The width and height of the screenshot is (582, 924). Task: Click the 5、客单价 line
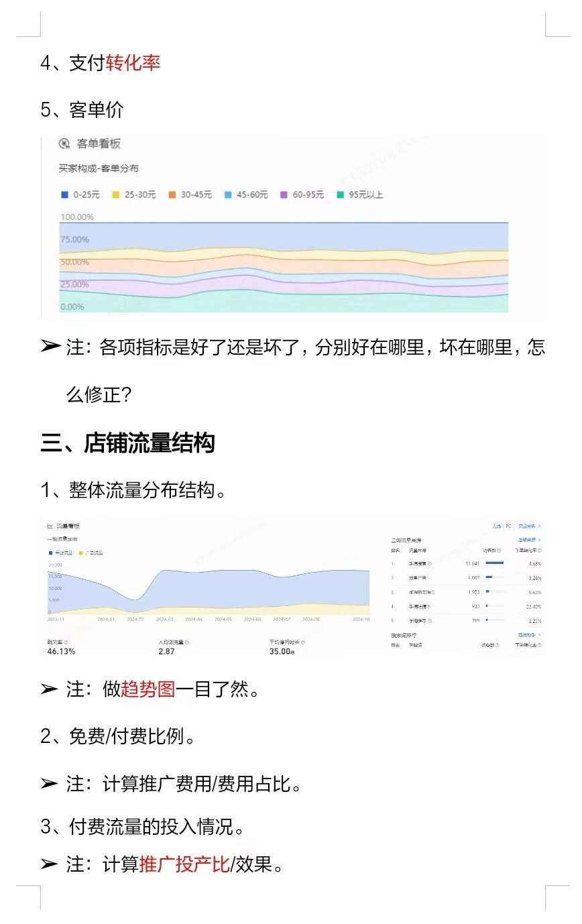tap(82, 109)
